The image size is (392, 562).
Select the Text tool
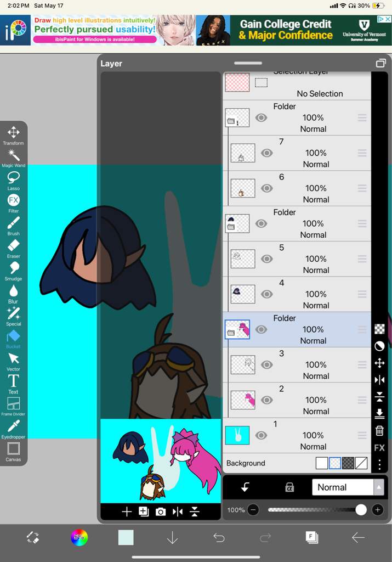pos(13,384)
